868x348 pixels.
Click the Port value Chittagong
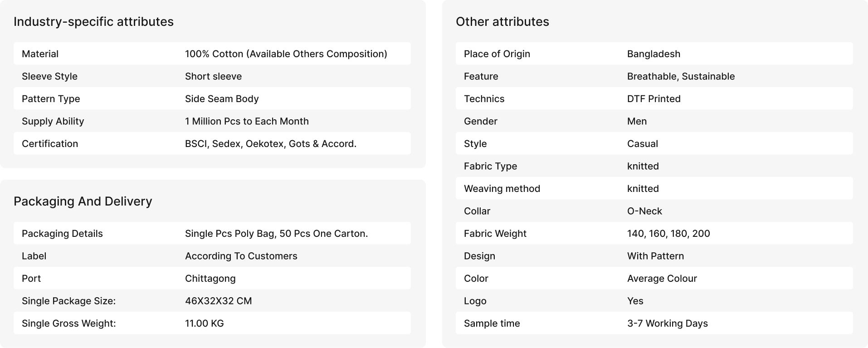click(210, 279)
